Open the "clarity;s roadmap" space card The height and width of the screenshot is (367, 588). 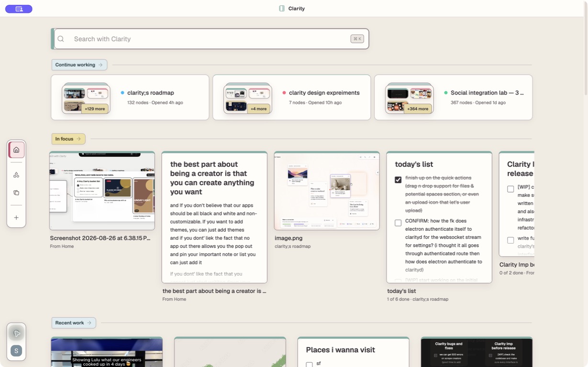coord(130,97)
